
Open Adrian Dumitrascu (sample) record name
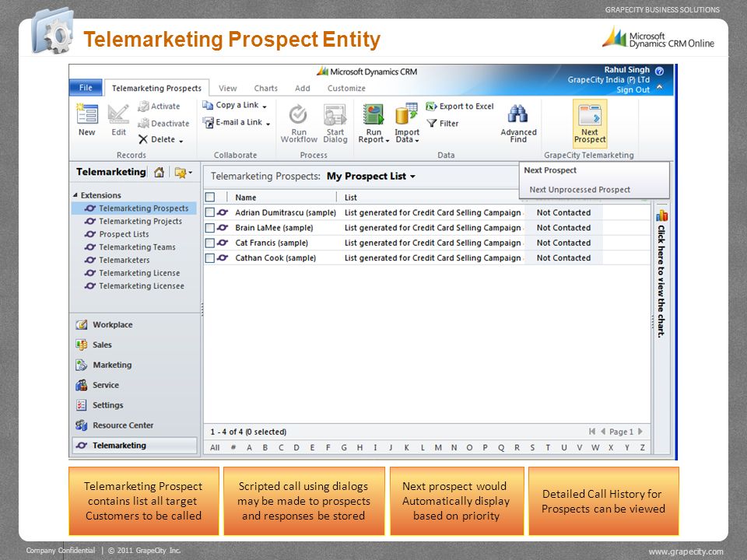point(286,212)
